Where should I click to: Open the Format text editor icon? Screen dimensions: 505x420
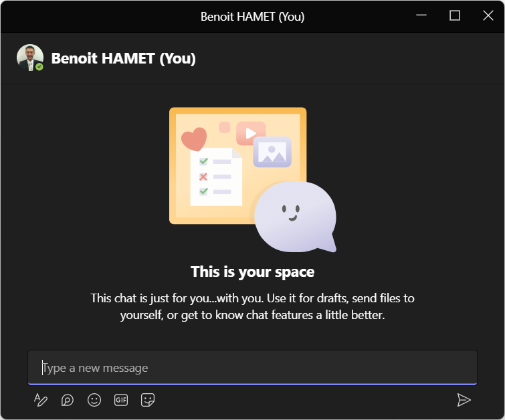pos(41,400)
